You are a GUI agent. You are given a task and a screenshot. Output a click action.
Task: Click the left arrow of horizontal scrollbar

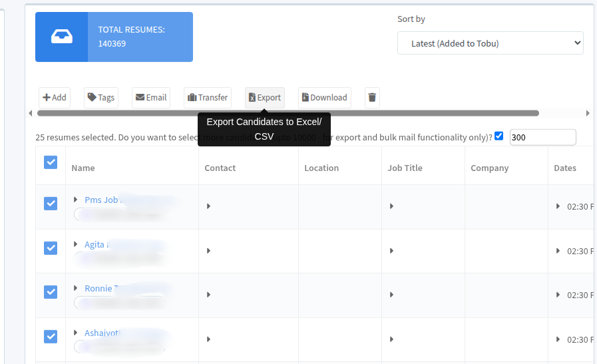pos(31,113)
